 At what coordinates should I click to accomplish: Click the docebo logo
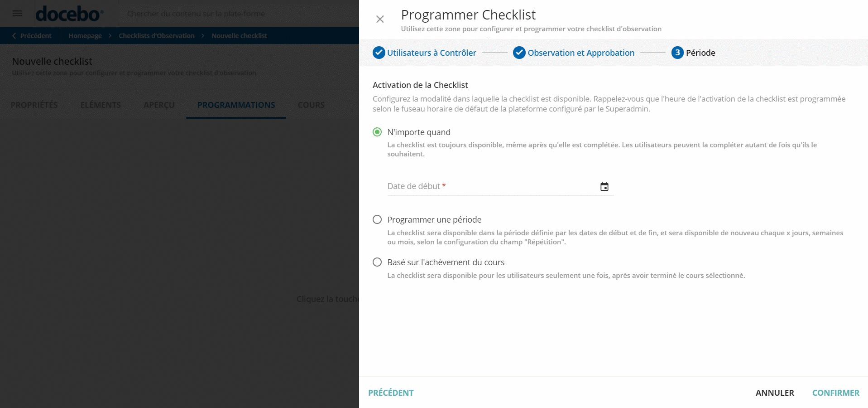pyautogui.click(x=68, y=14)
